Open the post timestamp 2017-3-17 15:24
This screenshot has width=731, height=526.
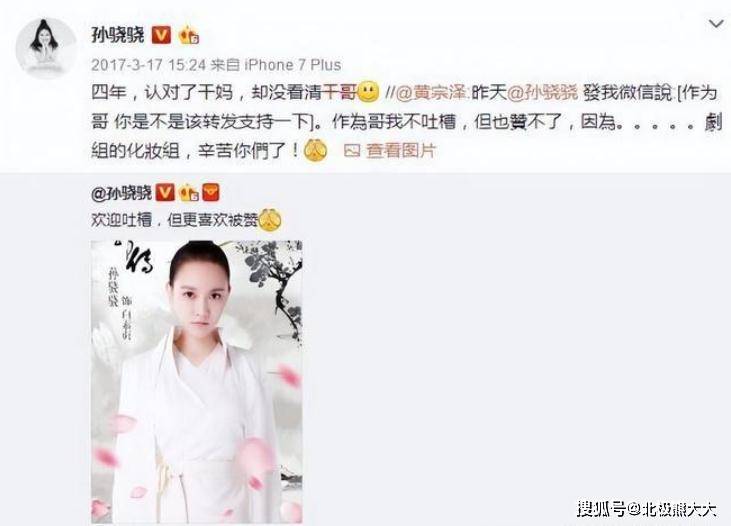pos(148,65)
